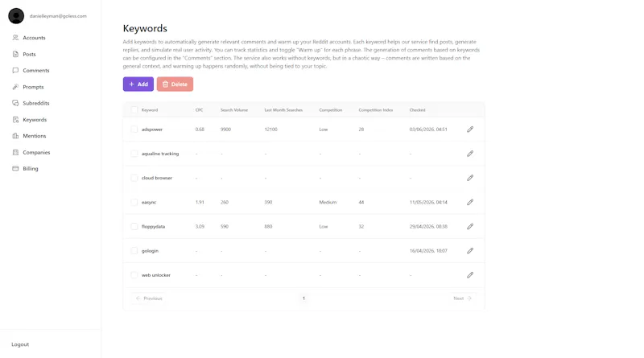This screenshot has height=358, width=644.
Task: Select page 1 in pagination
Action: 304,298
